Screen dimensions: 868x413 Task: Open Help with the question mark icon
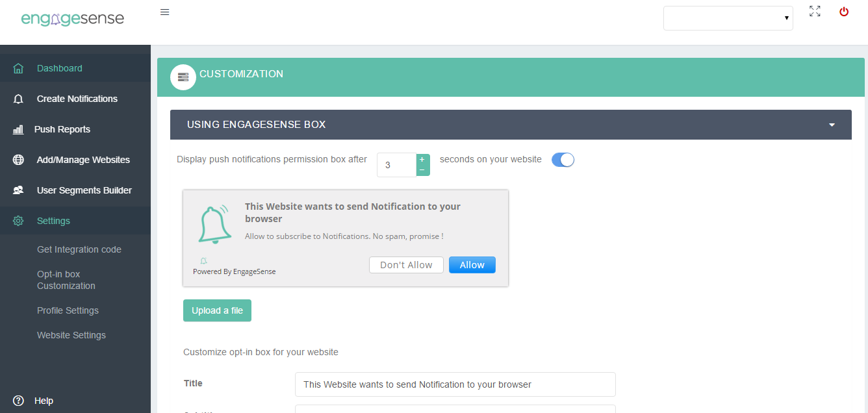(x=18, y=400)
